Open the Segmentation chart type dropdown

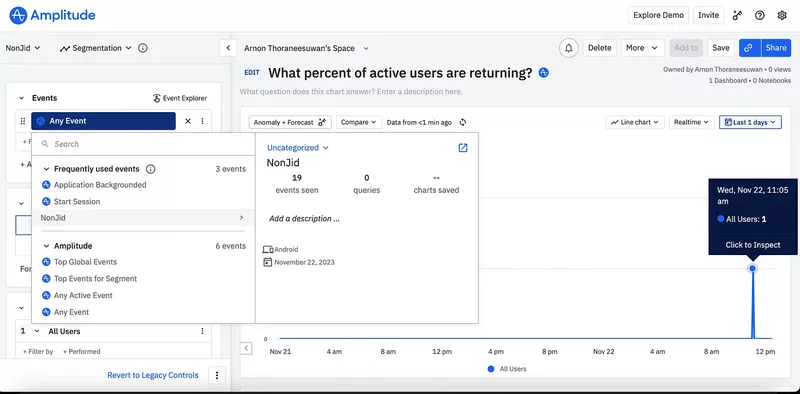tap(95, 48)
